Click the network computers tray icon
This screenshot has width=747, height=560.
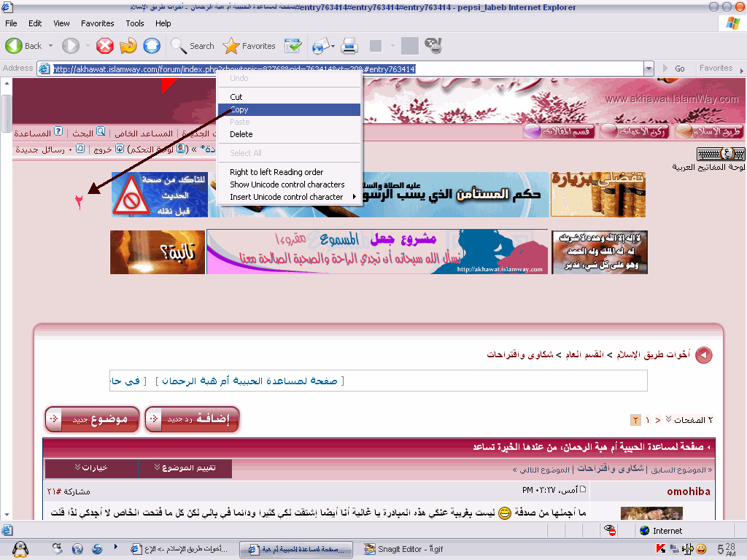point(675,549)
